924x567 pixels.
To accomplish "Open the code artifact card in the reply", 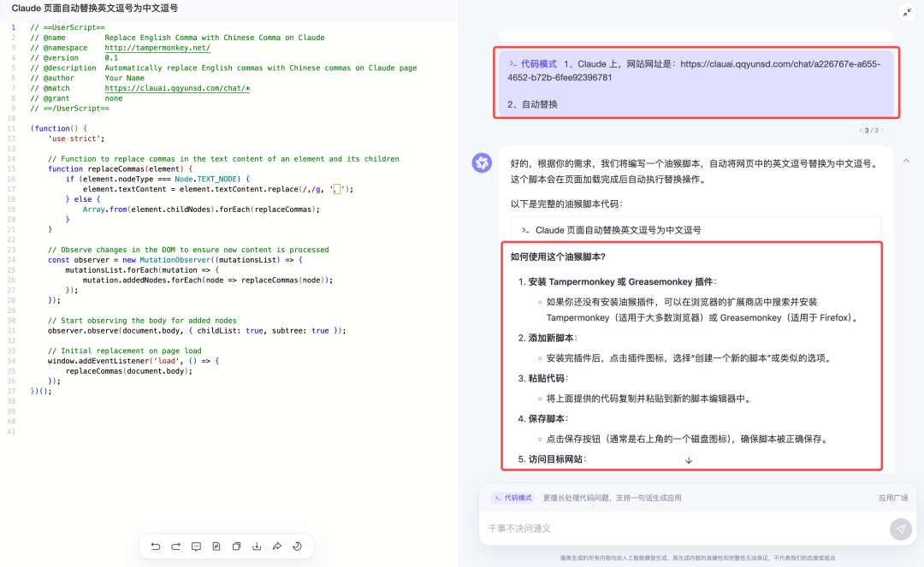I will [696, 230].
